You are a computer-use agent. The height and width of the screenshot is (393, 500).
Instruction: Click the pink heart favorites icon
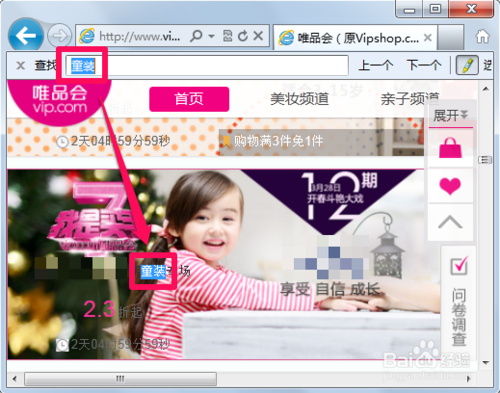coord(450,186)
